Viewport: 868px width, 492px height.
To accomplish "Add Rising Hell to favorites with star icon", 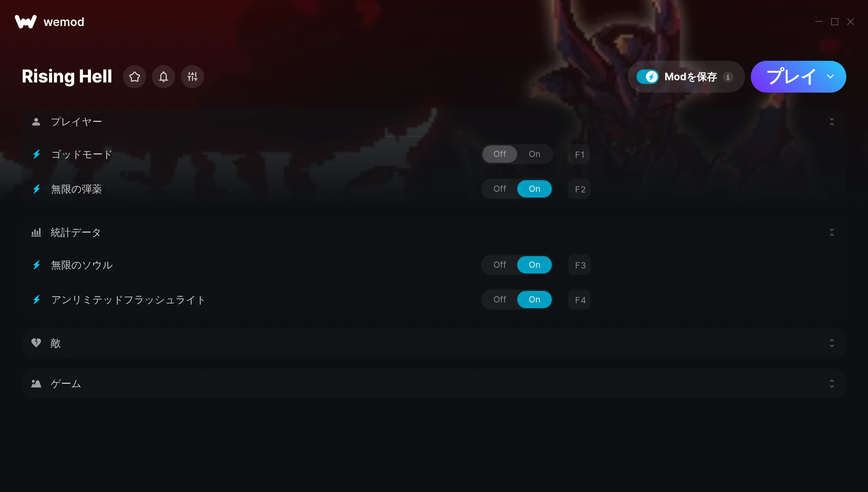I will tap(135, 77).
